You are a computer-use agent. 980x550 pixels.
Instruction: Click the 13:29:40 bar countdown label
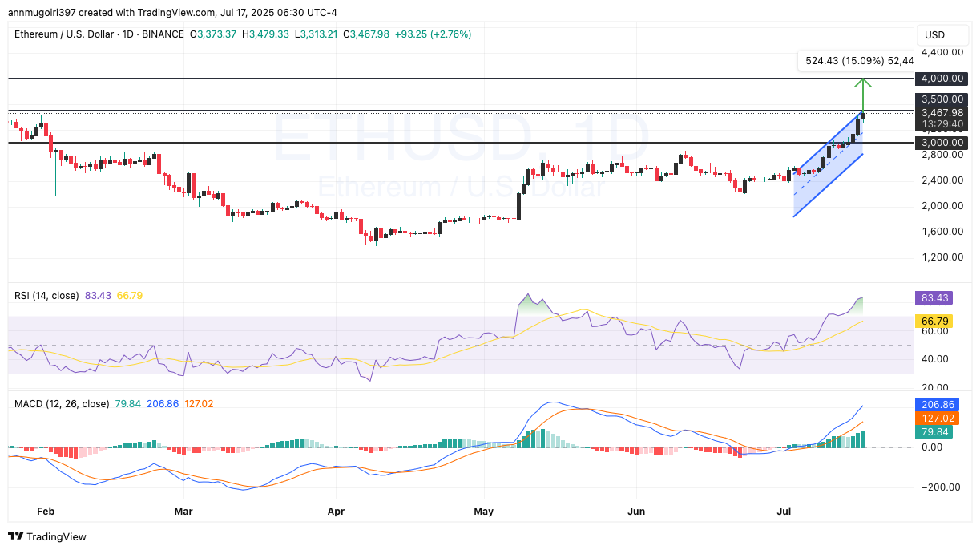tap(942, 124)
